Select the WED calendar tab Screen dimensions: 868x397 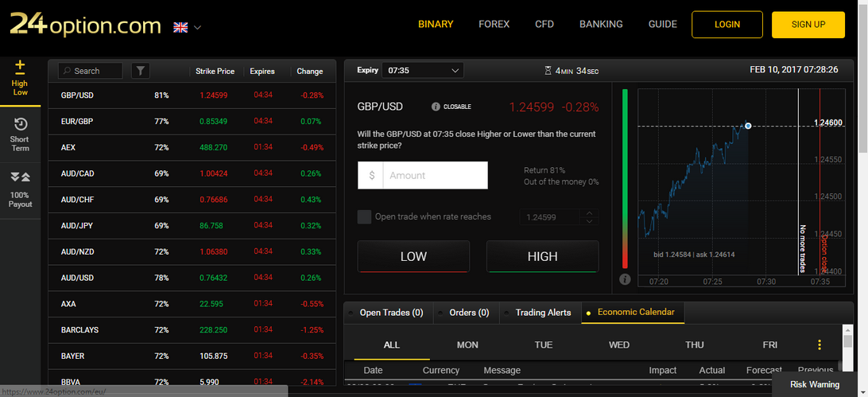(x=619, y=344)
